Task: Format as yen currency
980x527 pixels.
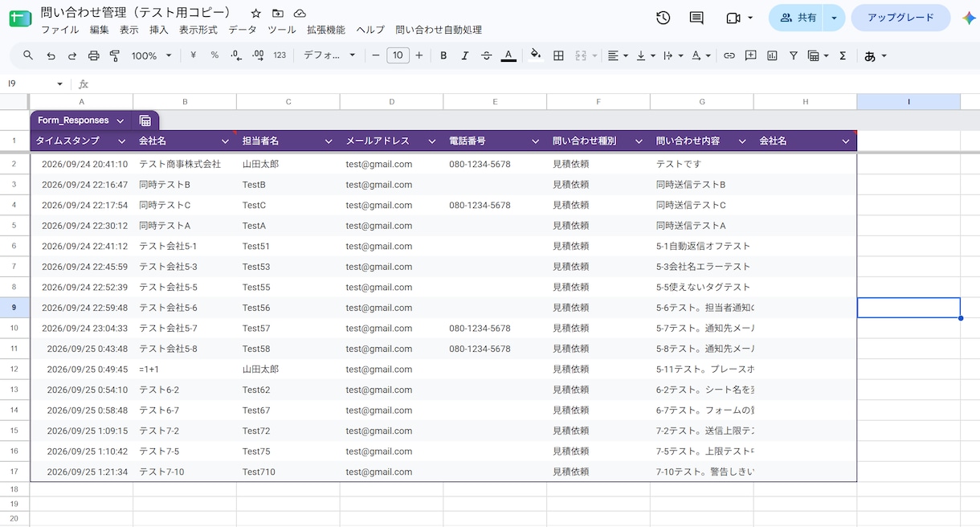Action: (194, 55)
